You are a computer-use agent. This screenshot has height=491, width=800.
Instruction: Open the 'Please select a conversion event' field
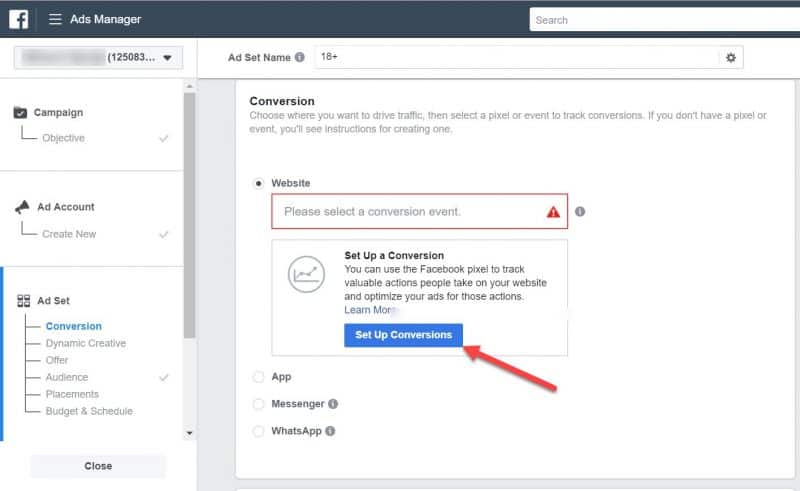tap(419, 211)
